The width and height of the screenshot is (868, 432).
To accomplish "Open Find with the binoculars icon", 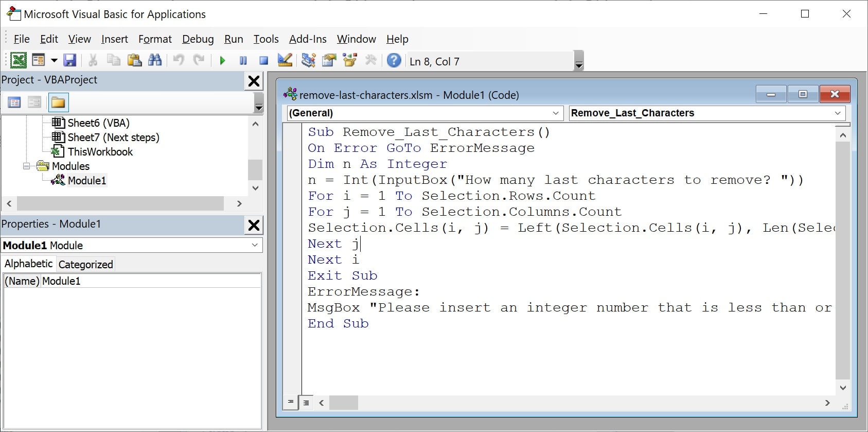I will pyautogui.click(x=155, y=61).
